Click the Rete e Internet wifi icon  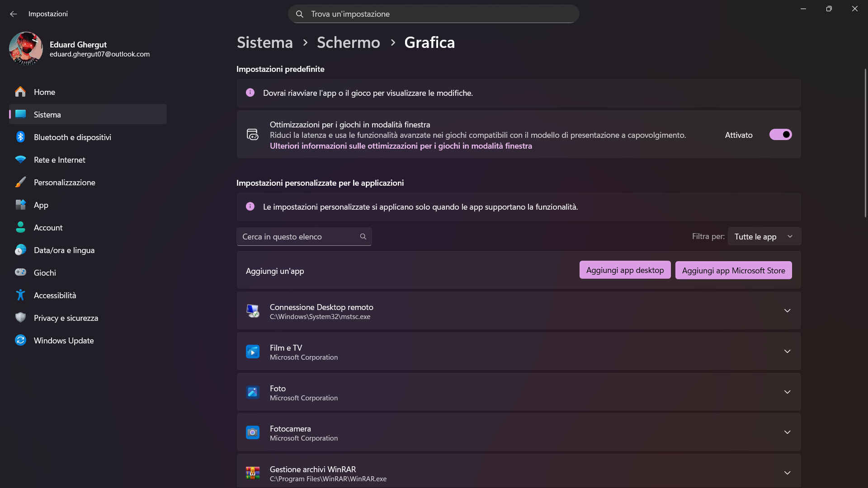click(20, 160)
